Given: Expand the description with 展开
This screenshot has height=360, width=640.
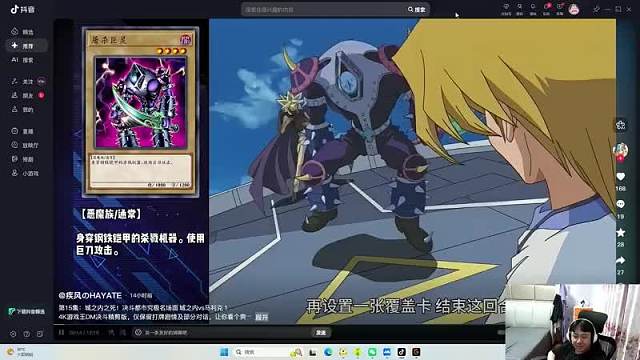Looking at the screenshot, I should point(262,317).
